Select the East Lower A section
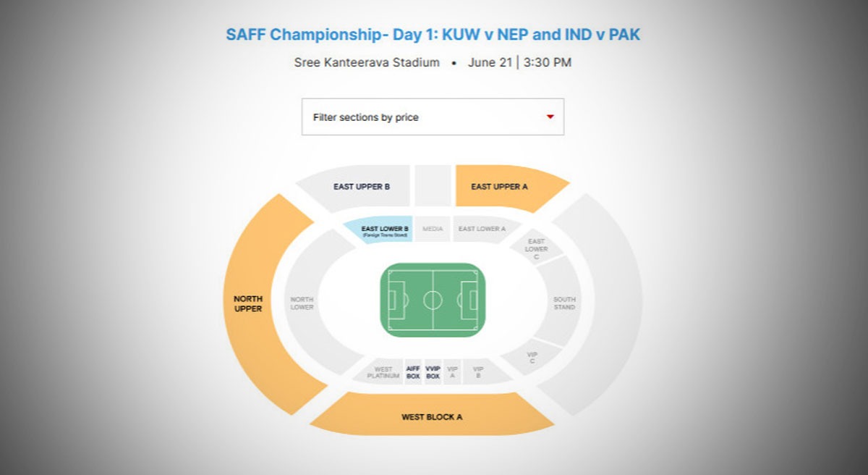 pos(482,229)
